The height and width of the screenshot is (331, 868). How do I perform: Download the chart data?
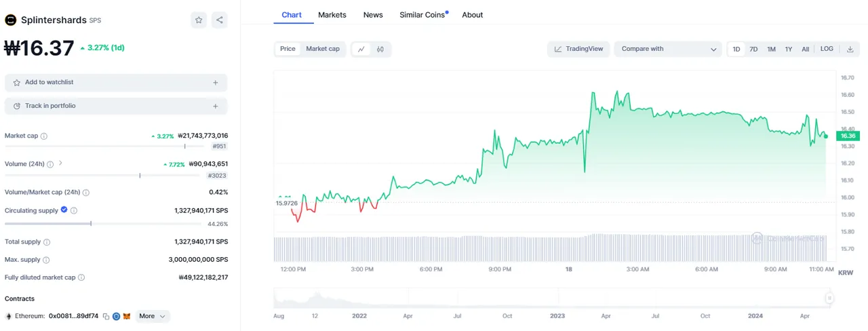coord(850,49)
